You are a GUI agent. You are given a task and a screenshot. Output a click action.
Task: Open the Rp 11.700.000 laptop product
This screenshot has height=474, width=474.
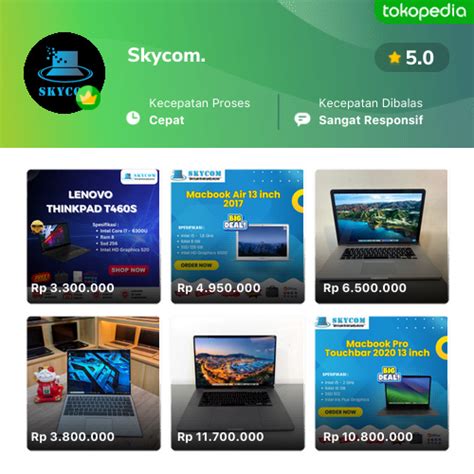238,383
